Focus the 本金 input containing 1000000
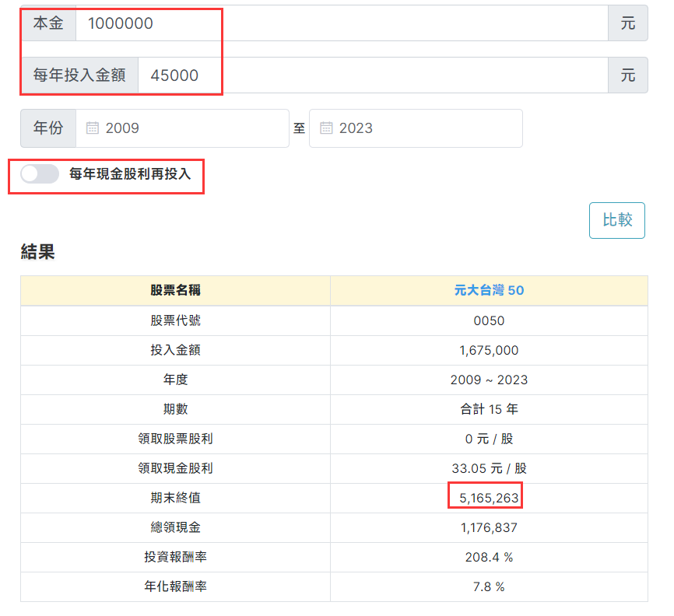The height and width of the screenshot is (616, 674). 341,23
